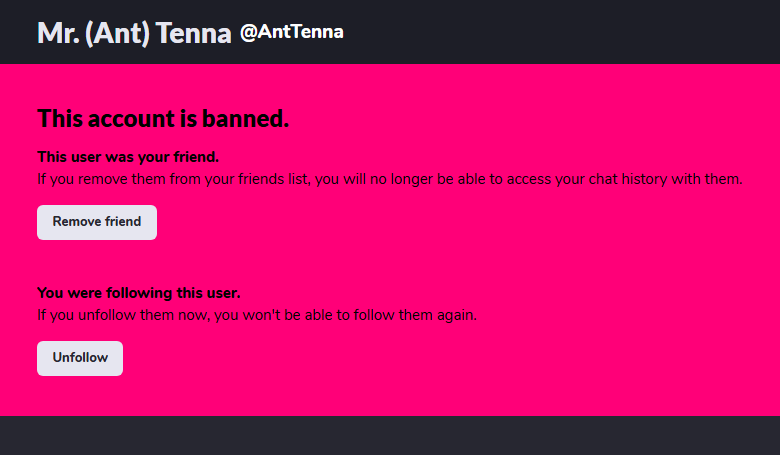Screen dimensions: 780x455
Task: Click the word "account" in the banned heading
Action: tap(129, 119)
